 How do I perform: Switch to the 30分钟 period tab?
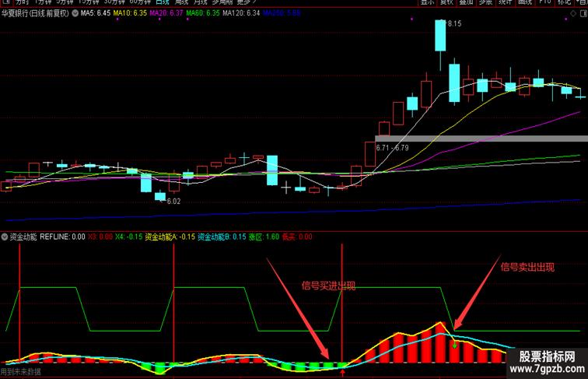pos(114,2)
